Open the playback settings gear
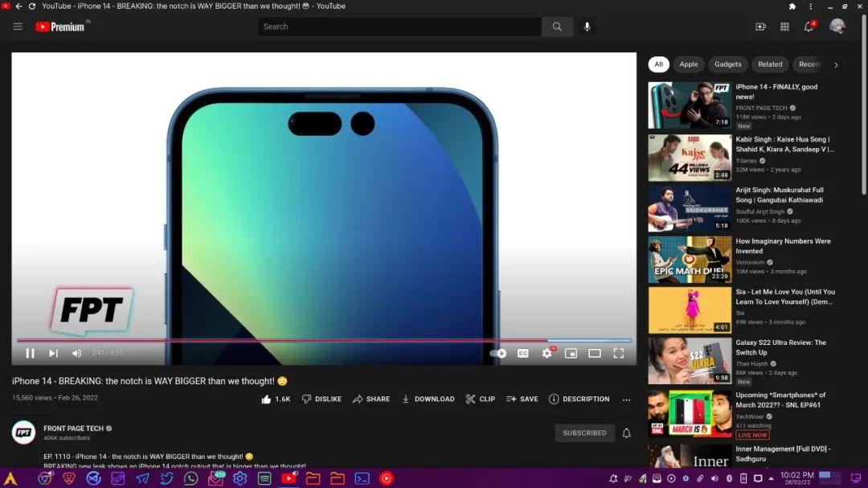Image resolution: width=868 pixels, height=488 pixels. coord(547,353)
